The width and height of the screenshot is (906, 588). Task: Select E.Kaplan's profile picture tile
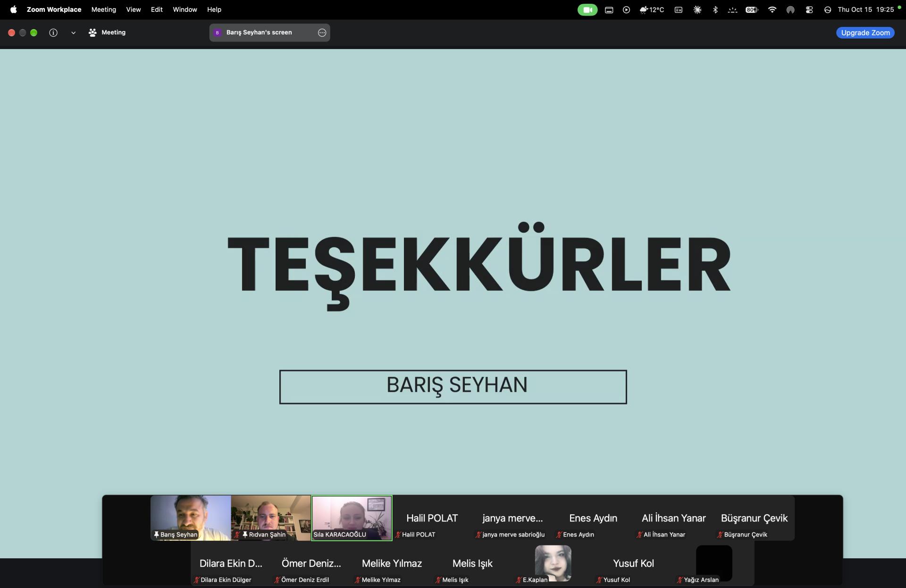click(x=553, y=563)
